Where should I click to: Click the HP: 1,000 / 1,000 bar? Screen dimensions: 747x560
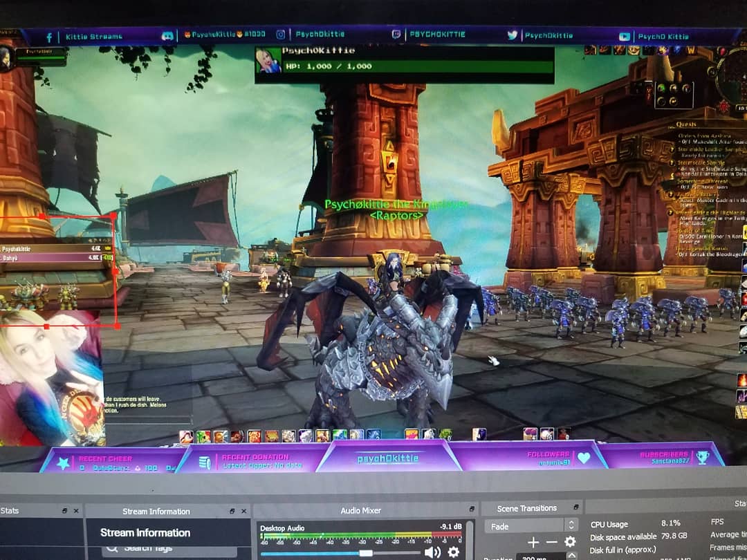pyautogui.click(x=417, y=66)
